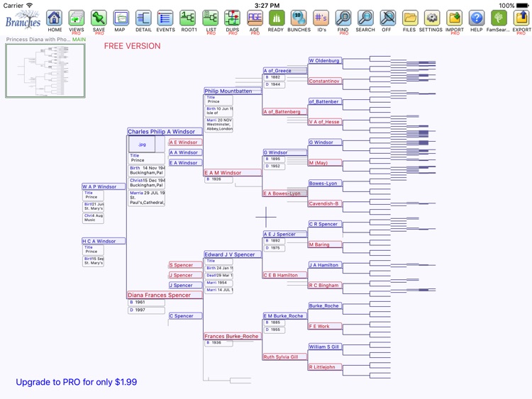Select the M Baring node
The width and height of the screenshot is (532, 399).
(x=325, y=245)
